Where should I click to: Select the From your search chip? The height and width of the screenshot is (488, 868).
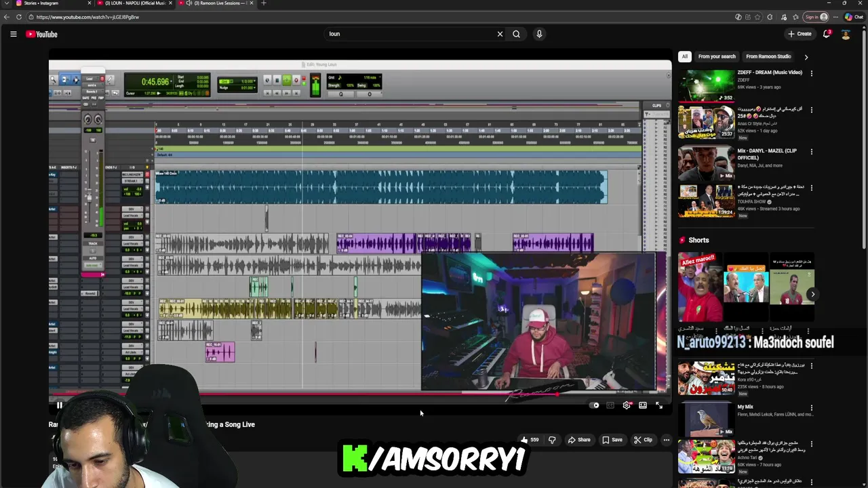click(x=717, y=57)
